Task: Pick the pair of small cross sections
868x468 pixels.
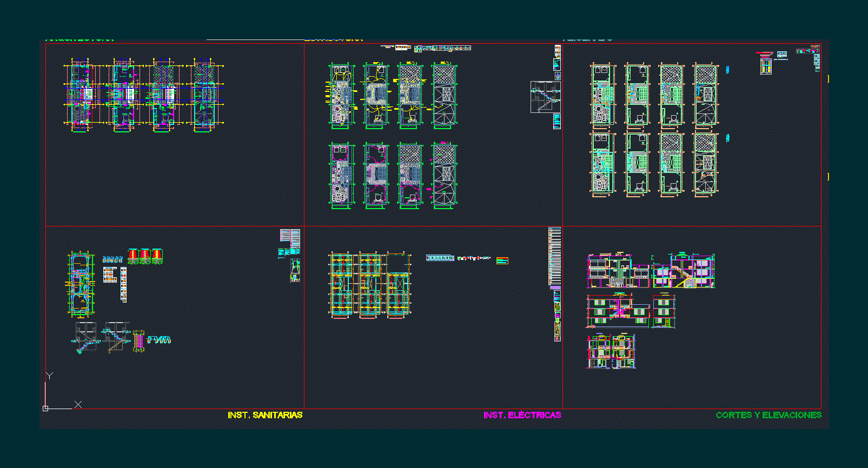Action: pyautogui.click(x=611, y=351)
